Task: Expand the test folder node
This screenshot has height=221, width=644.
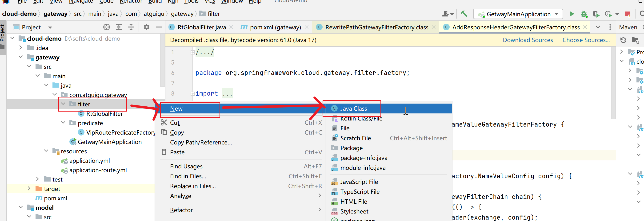Action: pos(38,179)
